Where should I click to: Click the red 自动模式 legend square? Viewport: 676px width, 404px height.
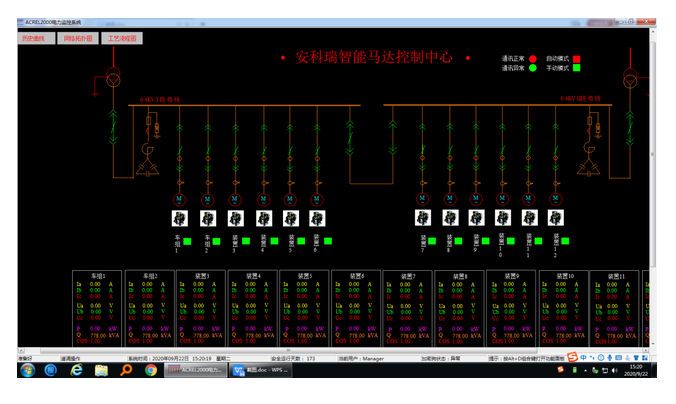pyautogui.click(x=576, y=59)
